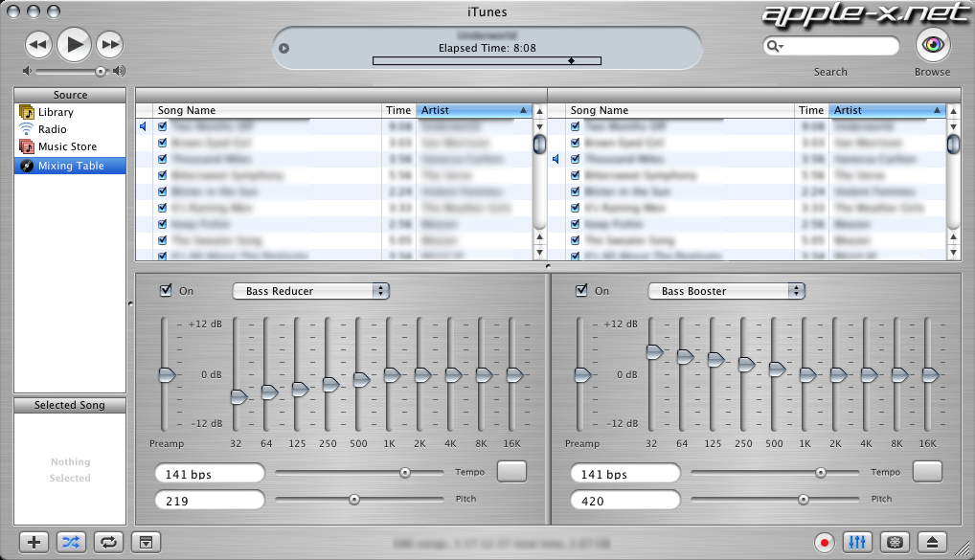Click the left deck Pitch slider knob

[x=353, y=500]
